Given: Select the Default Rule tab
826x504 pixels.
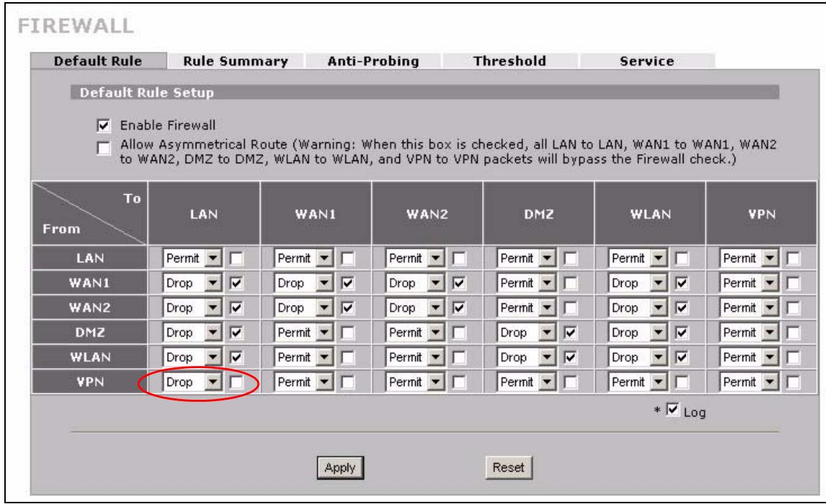Looking at the screenshot, I should click(x=98, y=61).
